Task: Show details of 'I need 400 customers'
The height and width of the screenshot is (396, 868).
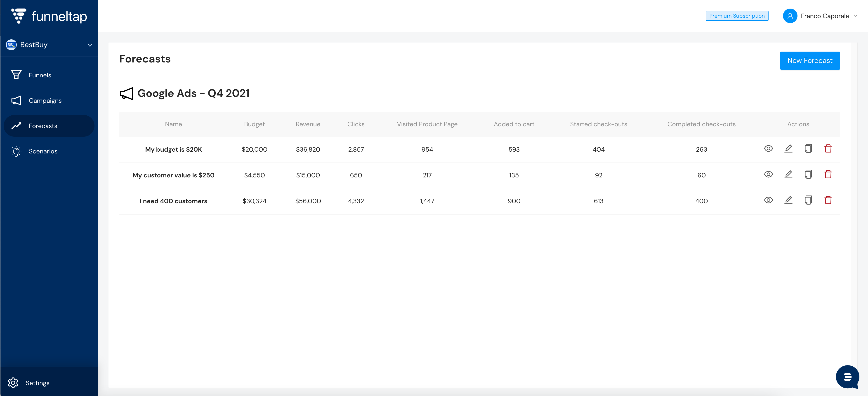Action: 769,200
